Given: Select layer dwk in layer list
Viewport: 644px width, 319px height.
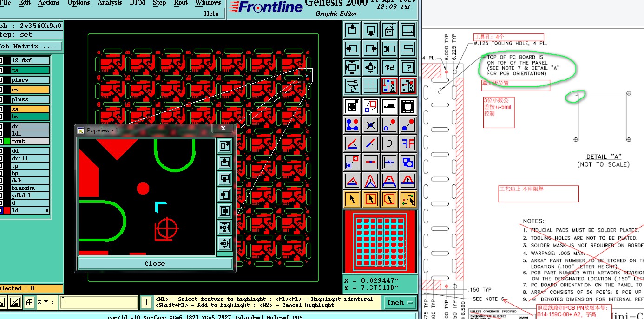Looking at the screenshot, I should pos(30,181).
